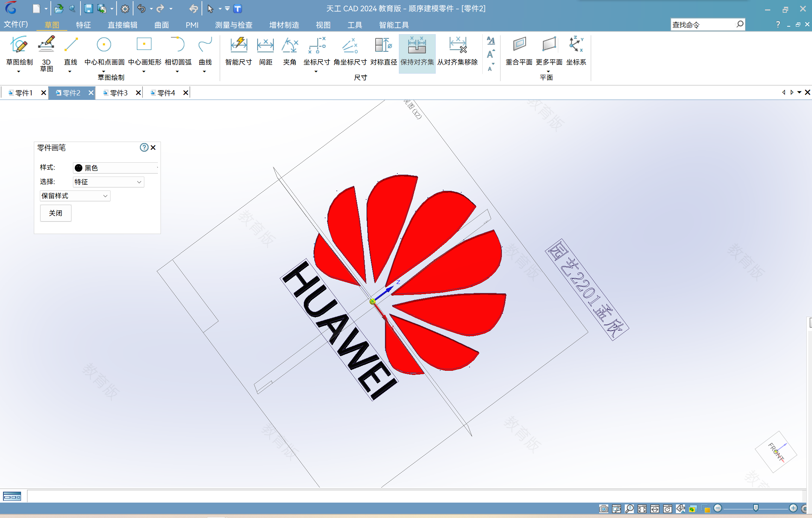812x518 pixels.
Task: Select the 夹角 angle dimension tool
Action: pyautogui.click(x=289, y=51)
